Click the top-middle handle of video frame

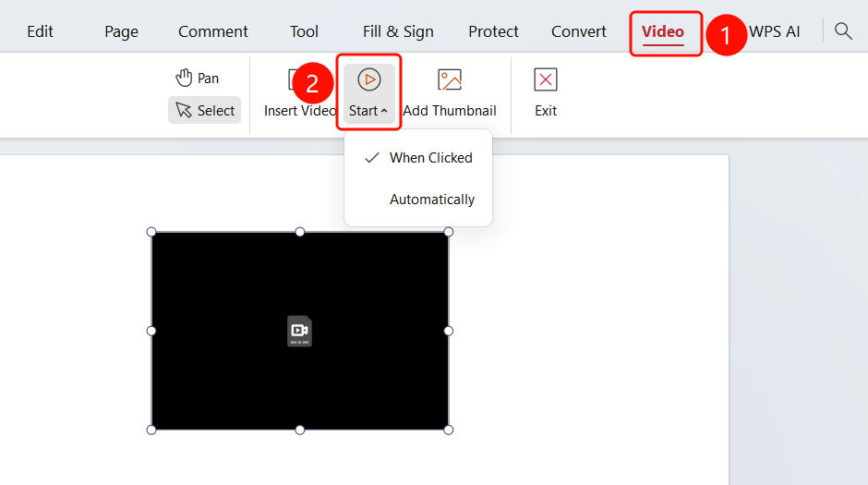pos(299,232)
